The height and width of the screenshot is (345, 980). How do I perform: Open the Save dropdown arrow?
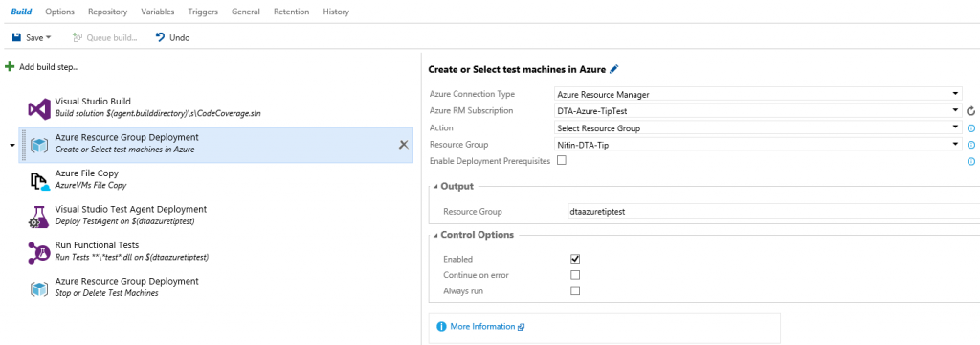(x=49, y=38)
